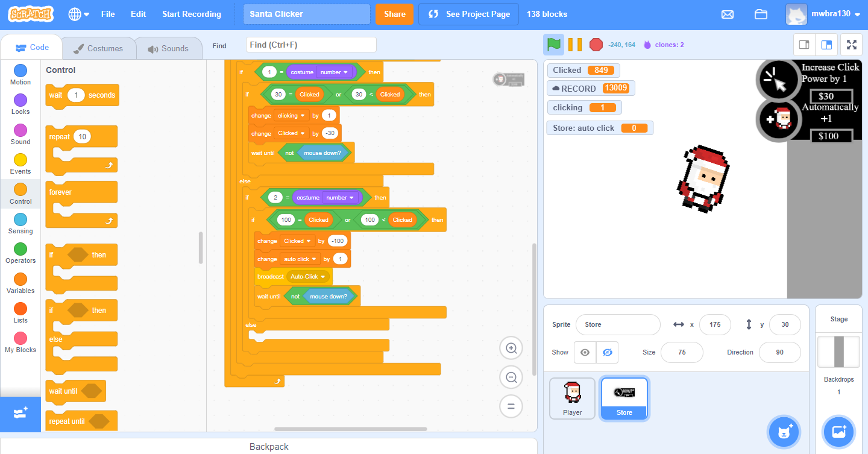Select the Lists block category
Viewport: 868px width, 454px height.
(x=20, y=314)
